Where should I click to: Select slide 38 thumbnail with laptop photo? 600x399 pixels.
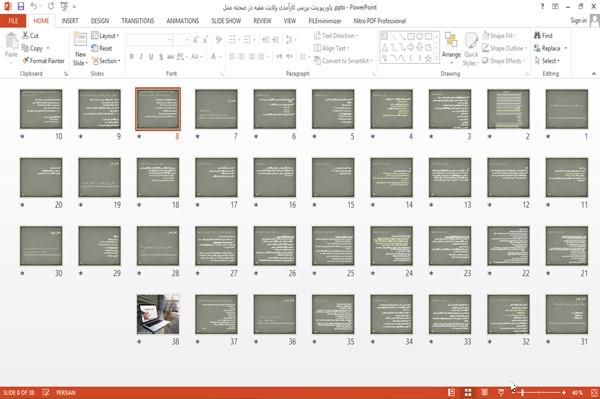tap(158, 314)
